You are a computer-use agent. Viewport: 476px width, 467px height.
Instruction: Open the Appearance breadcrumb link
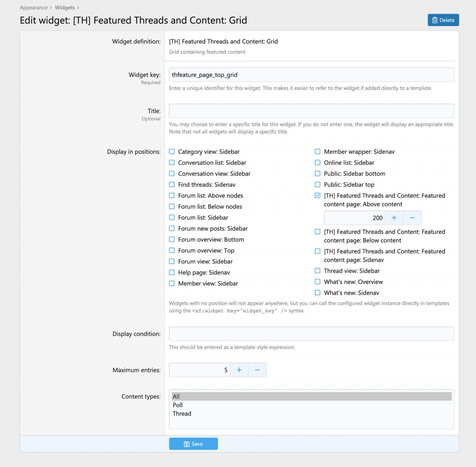pyautogui.click(x=33, y=7)
